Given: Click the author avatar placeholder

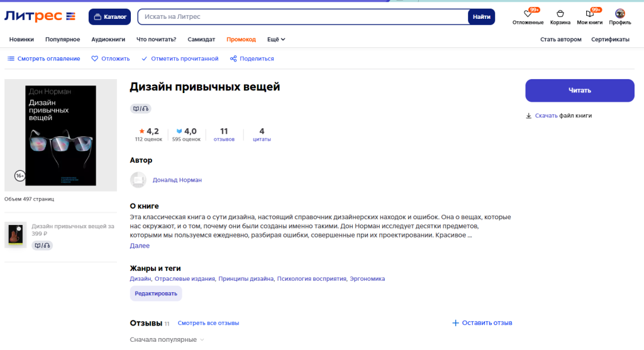Looking at the screenshot, I should [138, 180].
